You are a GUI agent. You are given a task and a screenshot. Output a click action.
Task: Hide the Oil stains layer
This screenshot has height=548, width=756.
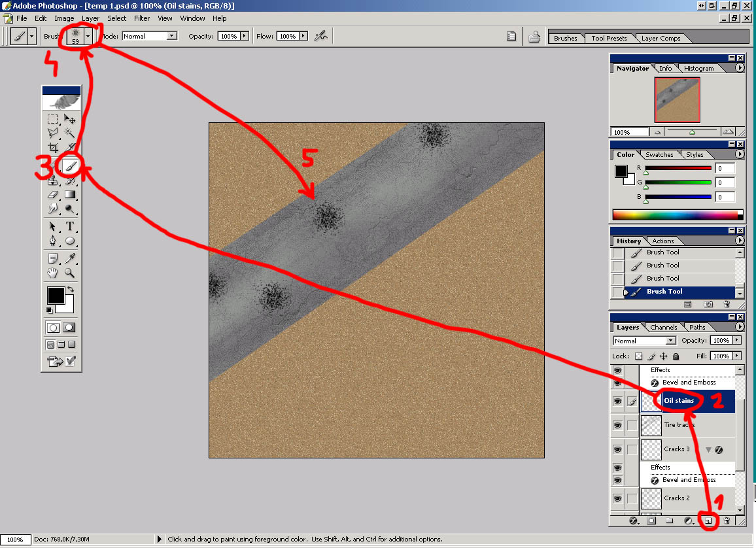click(617, 402)
